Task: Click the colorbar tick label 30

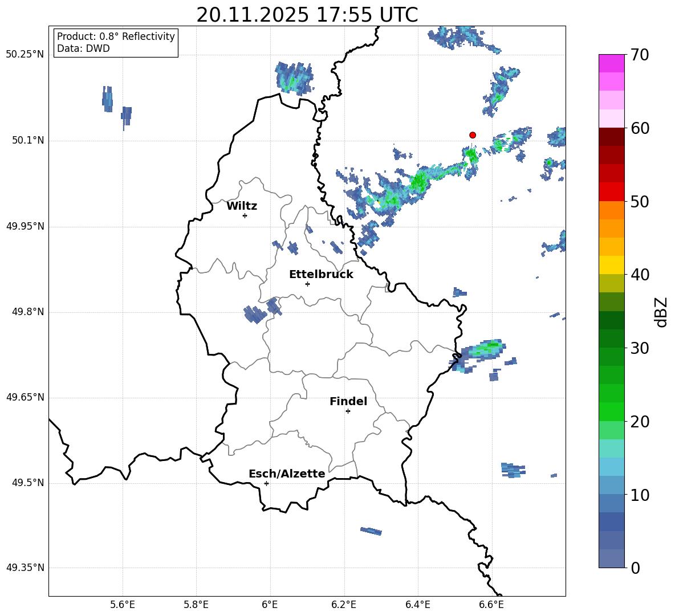Action: click(x=640, y=348)
